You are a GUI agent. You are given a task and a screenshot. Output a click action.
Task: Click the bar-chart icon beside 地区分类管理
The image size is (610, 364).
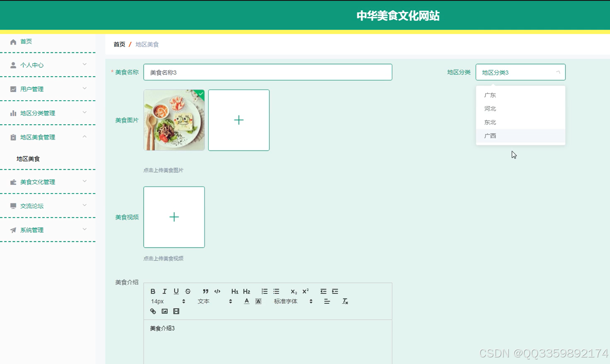[13, 113]
